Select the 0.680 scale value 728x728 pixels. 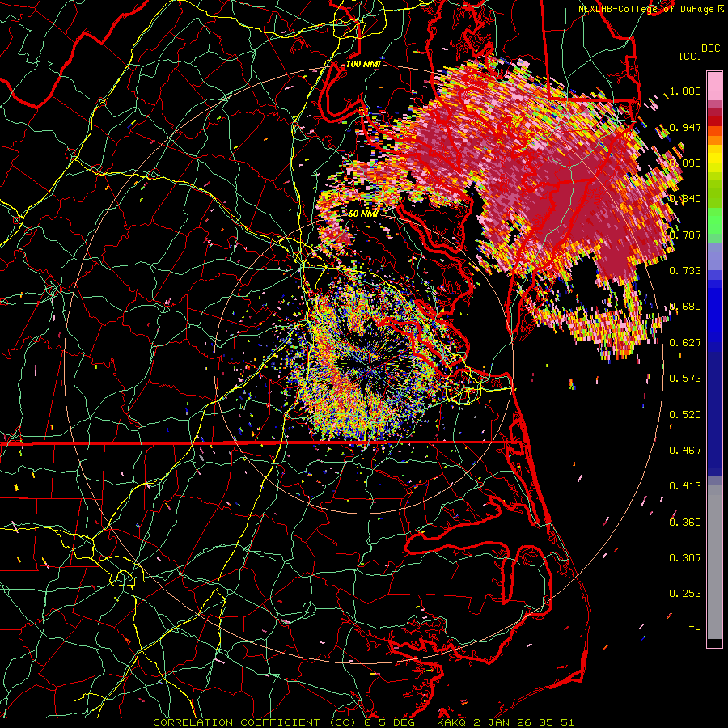[685, 307]
